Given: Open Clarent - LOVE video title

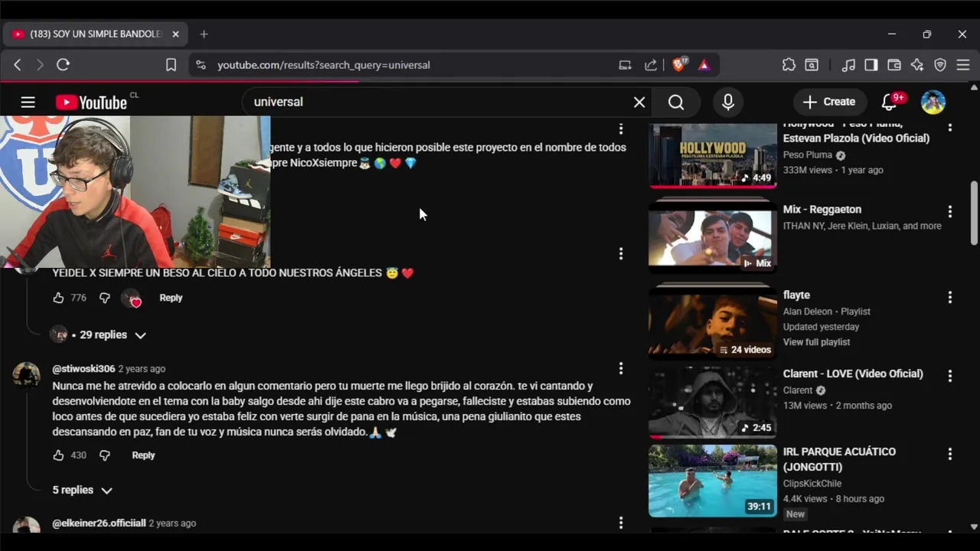Looking at the screenshot, I should (x=853, y=373).
